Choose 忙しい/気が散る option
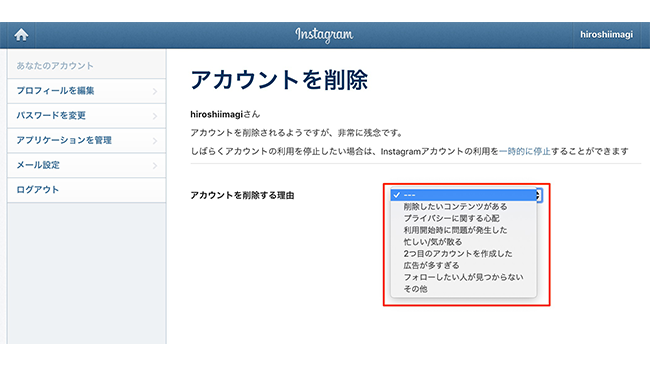This screenshot has height=366, width=650. 463,242
